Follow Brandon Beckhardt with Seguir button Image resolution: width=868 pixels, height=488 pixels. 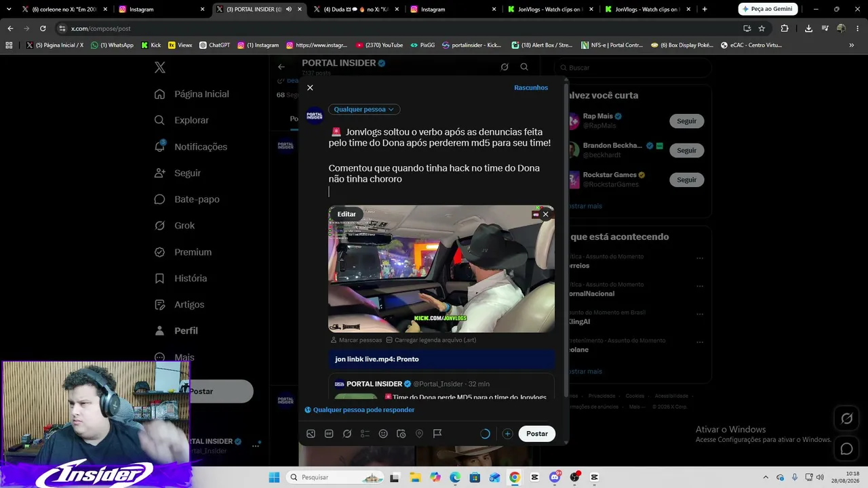pos(686,150)
